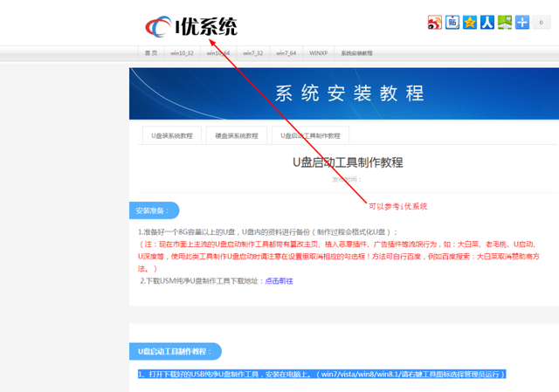Click the 点击前往 download link
The image size is (559, 392).
[x=279, y=281]
